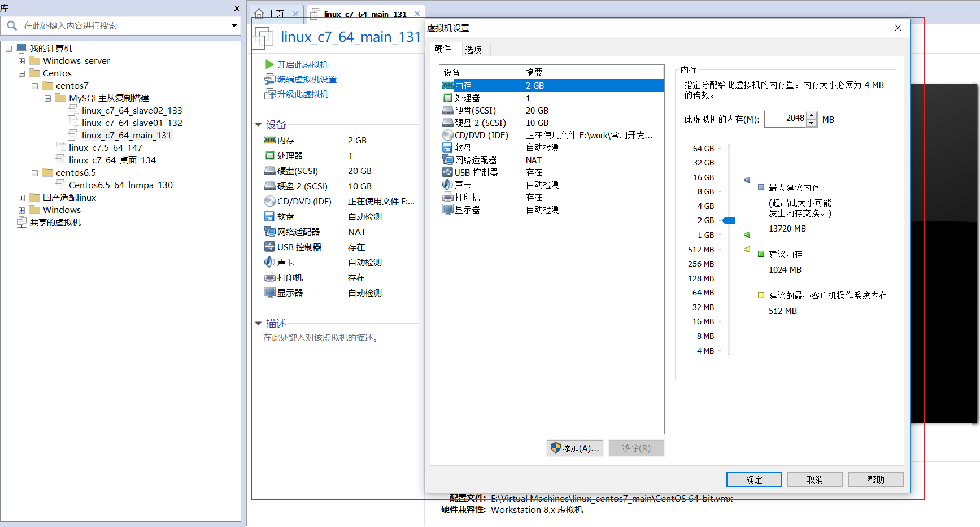Viewport: 980px width, 527px height.
Task: Collapse the 描述 section in VM summary
Action: point(258,323)
